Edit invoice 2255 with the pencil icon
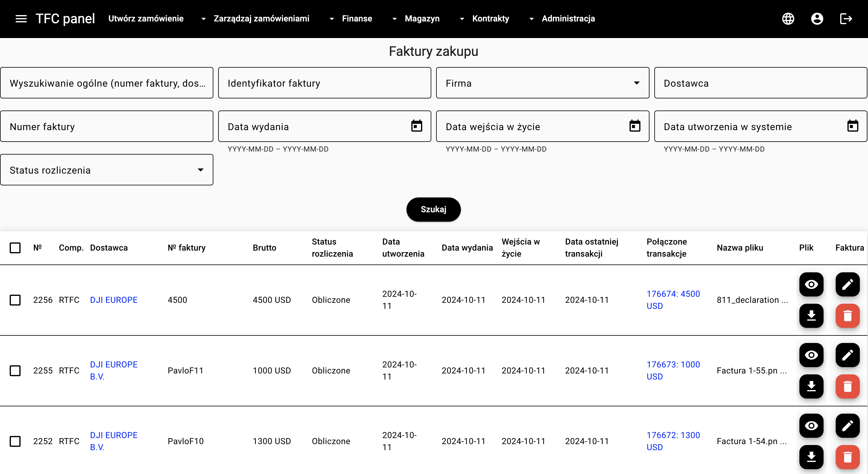 (847, 355)
